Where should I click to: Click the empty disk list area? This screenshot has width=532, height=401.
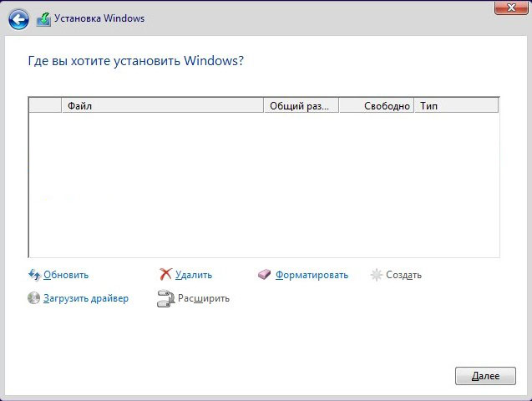264,184
